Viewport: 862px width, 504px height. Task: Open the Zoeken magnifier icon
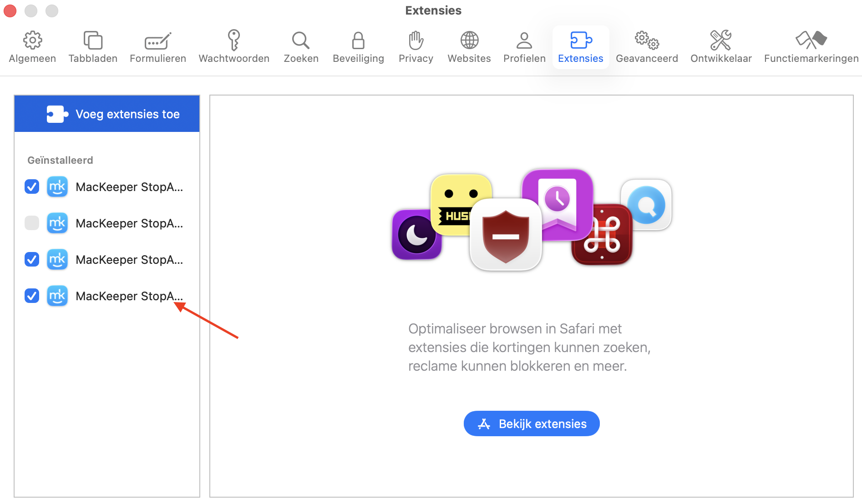click(x=301, y=40)
